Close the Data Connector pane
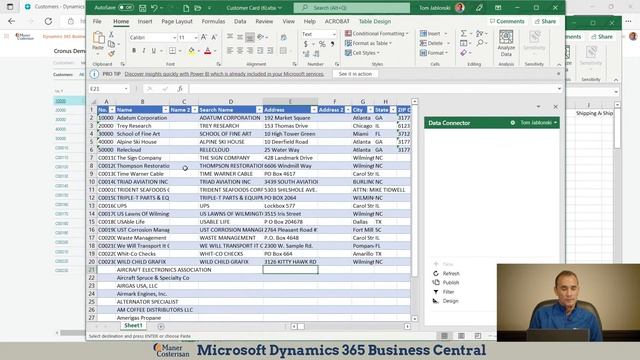This screenshot has width=640, height=360. (556, 107)
